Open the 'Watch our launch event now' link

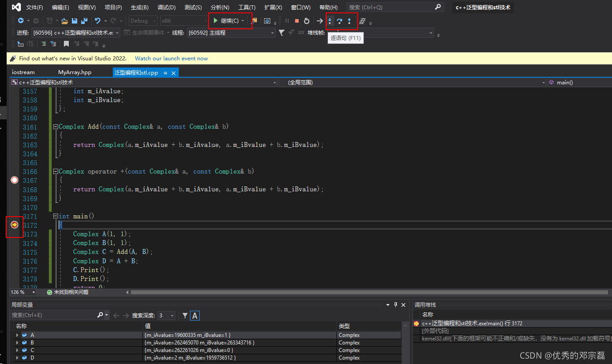click(171, 59)
